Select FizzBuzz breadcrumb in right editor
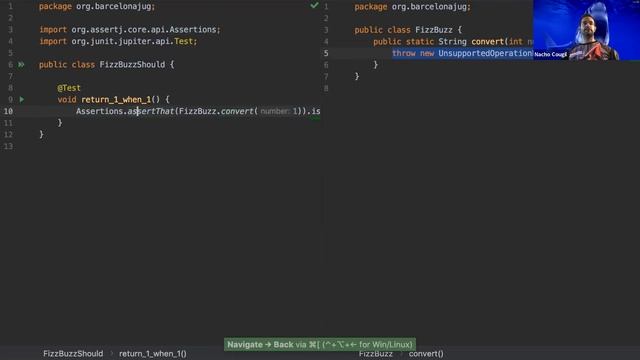This screenshot has width=640, height=360. [376, 353]
